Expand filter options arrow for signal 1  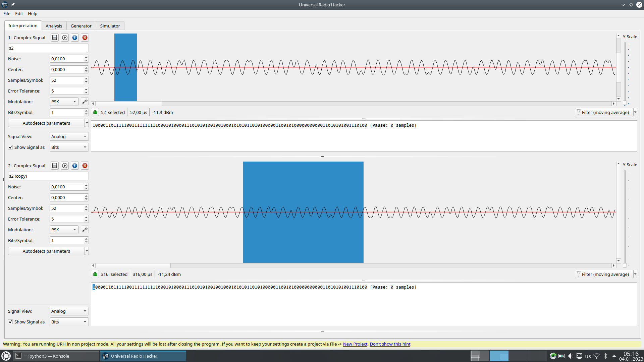[x=635, y=112]
